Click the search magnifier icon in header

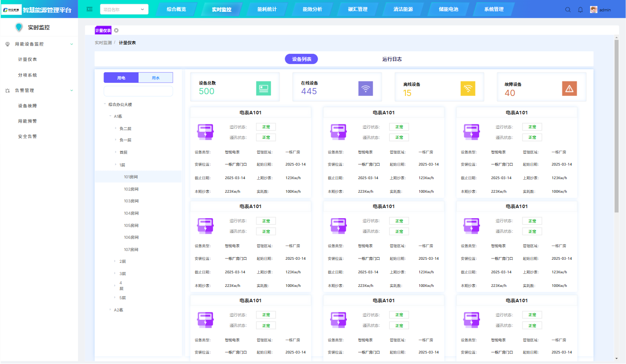click(x=568, y=10)
